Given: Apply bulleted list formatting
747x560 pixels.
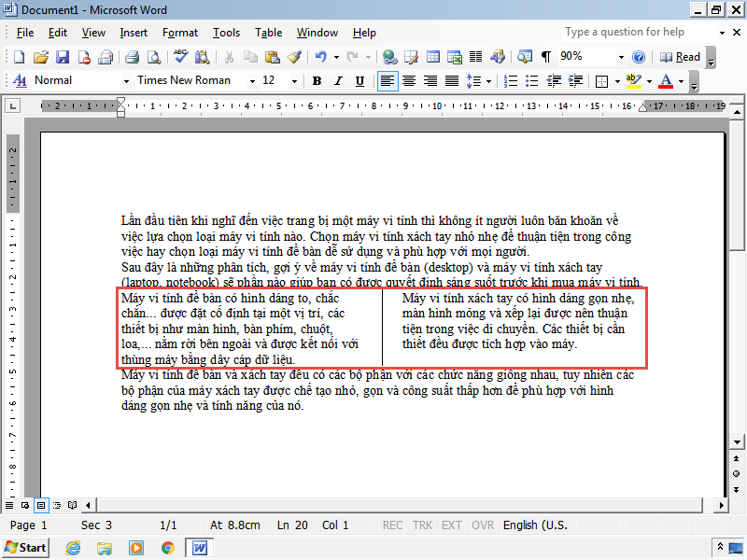Looking at the screenshot, I should [531, 81].
